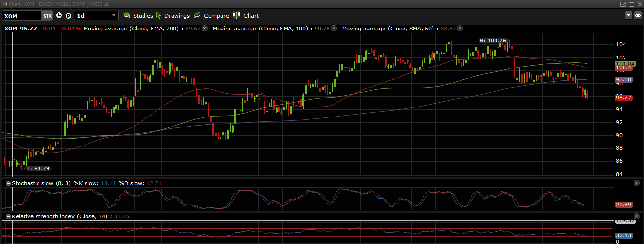
Task: Pop out the chart window using detach icon
Action: click(x=623, y=4)
